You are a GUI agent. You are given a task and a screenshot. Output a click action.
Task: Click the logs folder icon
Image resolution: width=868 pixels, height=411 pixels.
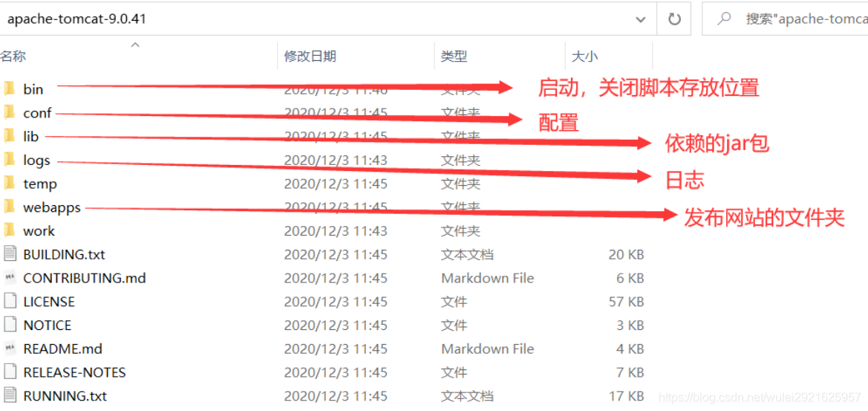(x=9, y=160)
